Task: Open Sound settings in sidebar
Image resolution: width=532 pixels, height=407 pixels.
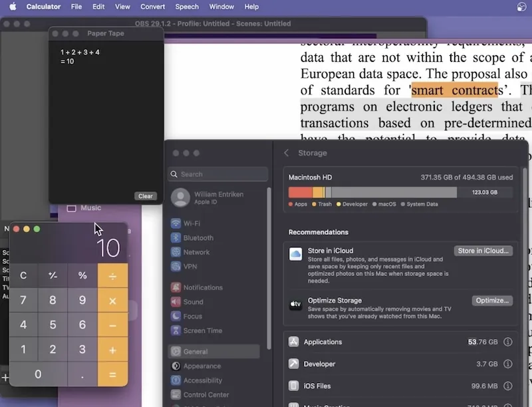Action: coord(213,302)
